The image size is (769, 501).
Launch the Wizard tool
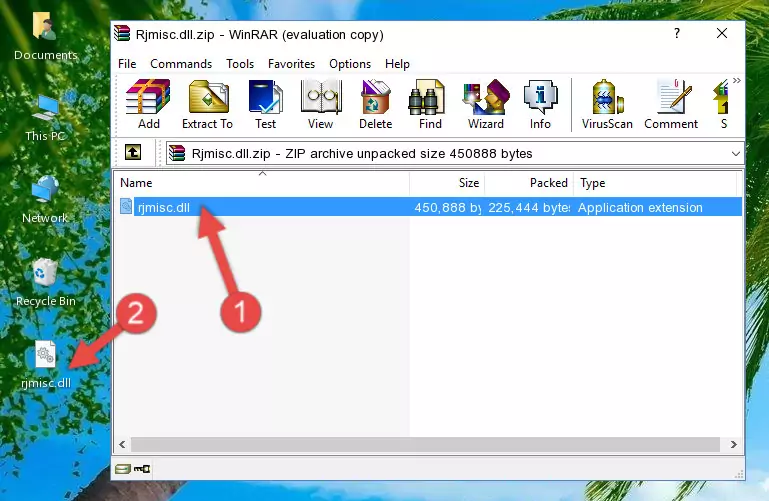pos(486,104)
